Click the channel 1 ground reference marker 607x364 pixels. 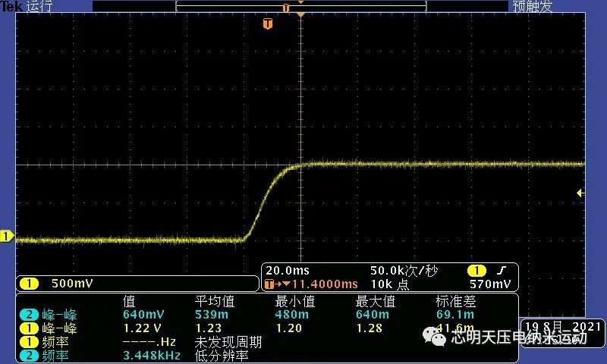pyautogui.click(x=7, y=236)
